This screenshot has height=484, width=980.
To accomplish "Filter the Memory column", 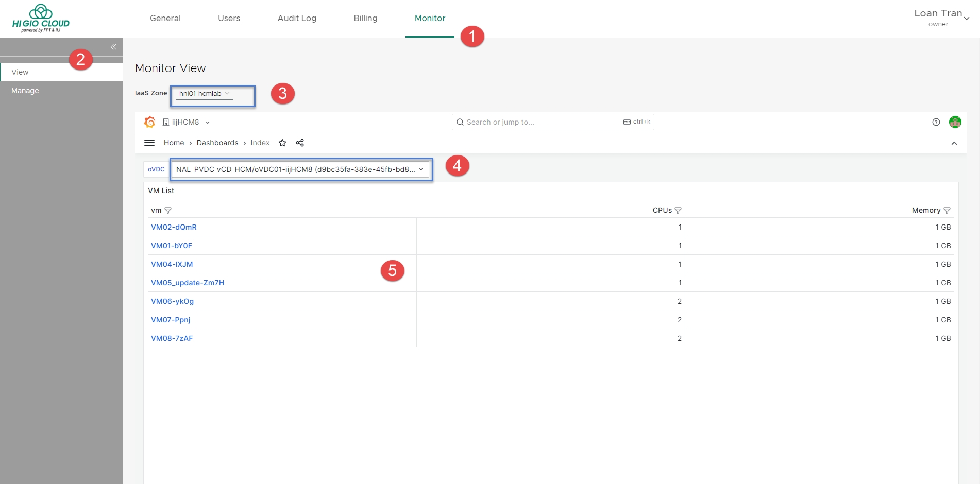I will tap(947, 210).
